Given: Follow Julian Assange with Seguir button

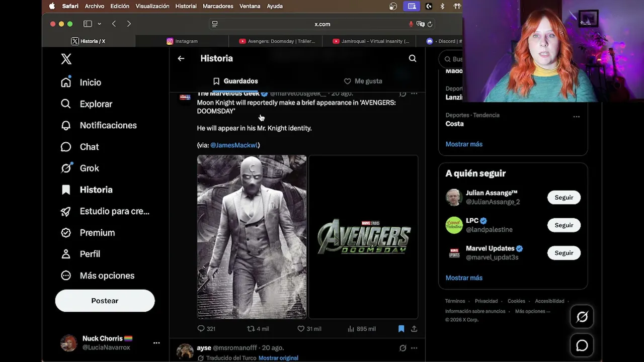Looking at the screenshot, I should 564,198.
